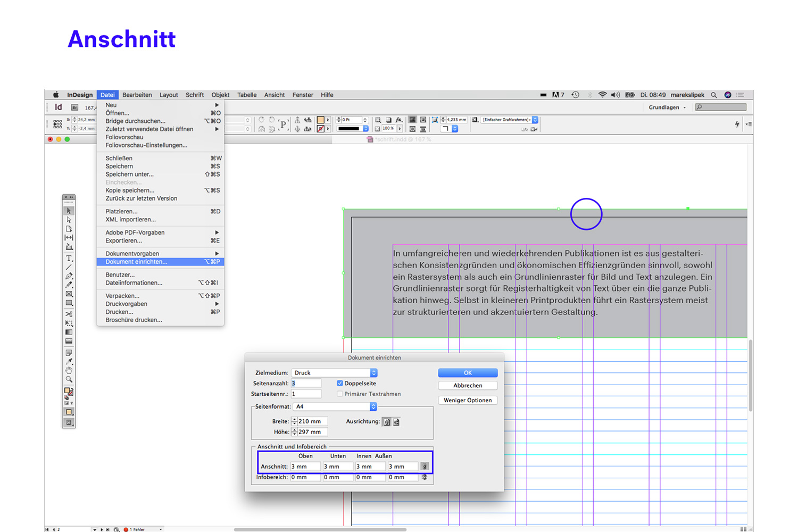The height and width of the screenshot is (532, 798).
Task: Toggle the chain link beside Anschnitt values
Action: 424,466
